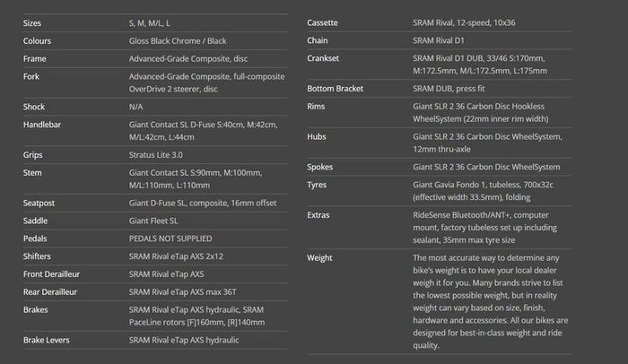Select the SRAM Rival D1 chain value
628x364 pixels.
[439, 40]
